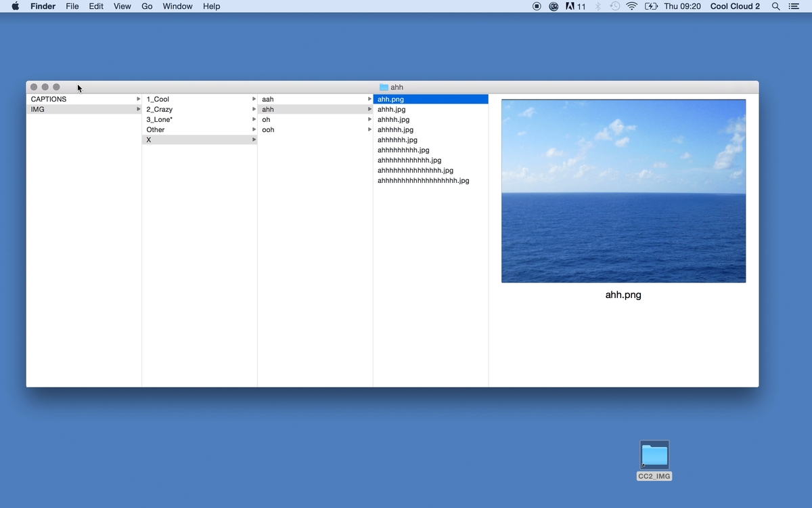Expand the 1_Cool folder arrow
Screen dimensions: 812x508
(x=254, y=99)
